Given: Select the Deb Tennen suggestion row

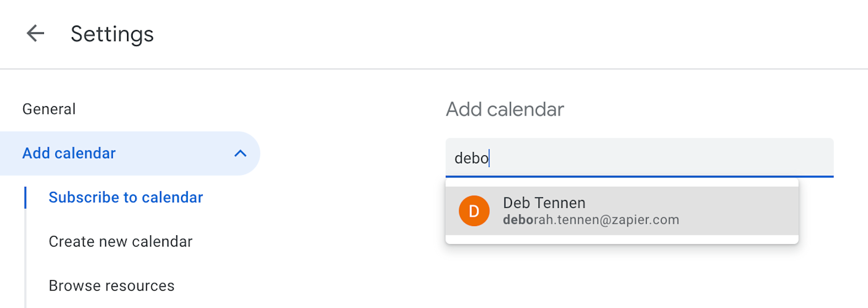Looking at the screenshot, I should [x=621, y=211].
